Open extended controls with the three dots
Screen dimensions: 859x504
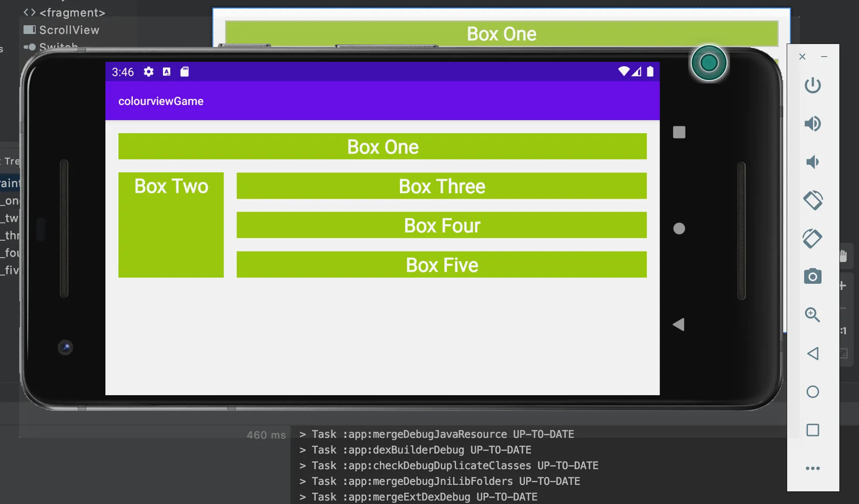pyautogui.click(x=812, y=468)
